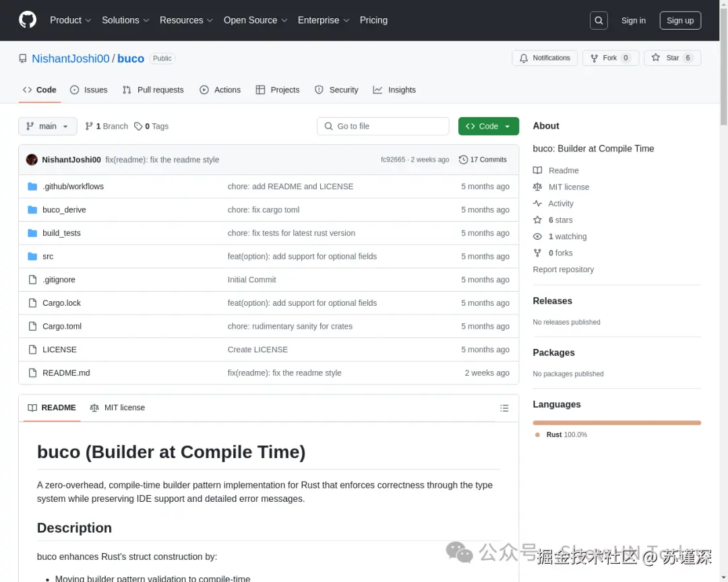Click the Star icon
The image size is (728, 582).
pyautogui.click(x=655, y=57)
